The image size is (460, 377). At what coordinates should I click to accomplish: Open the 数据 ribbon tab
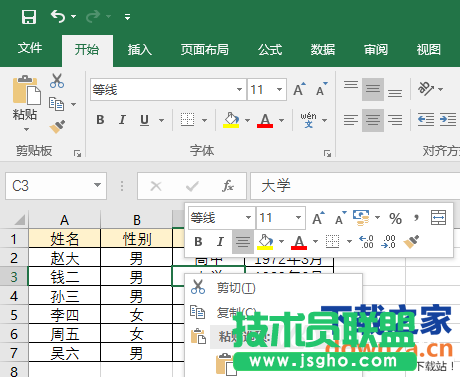click(x=323, y=49)
